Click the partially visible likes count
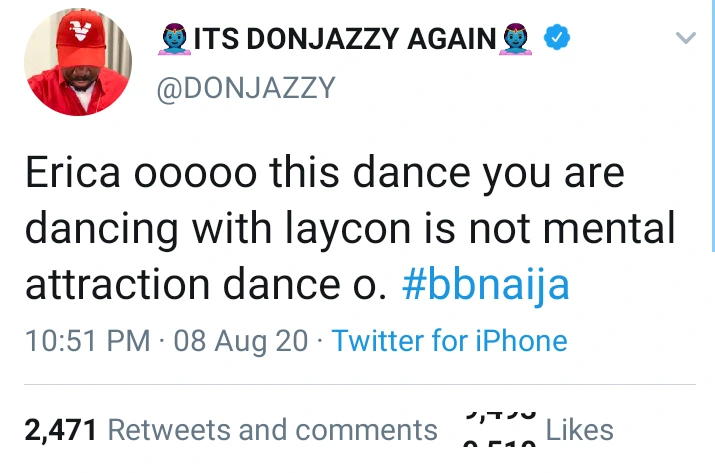This screenshot has width=715, height=473. click(x=503, y=430)
